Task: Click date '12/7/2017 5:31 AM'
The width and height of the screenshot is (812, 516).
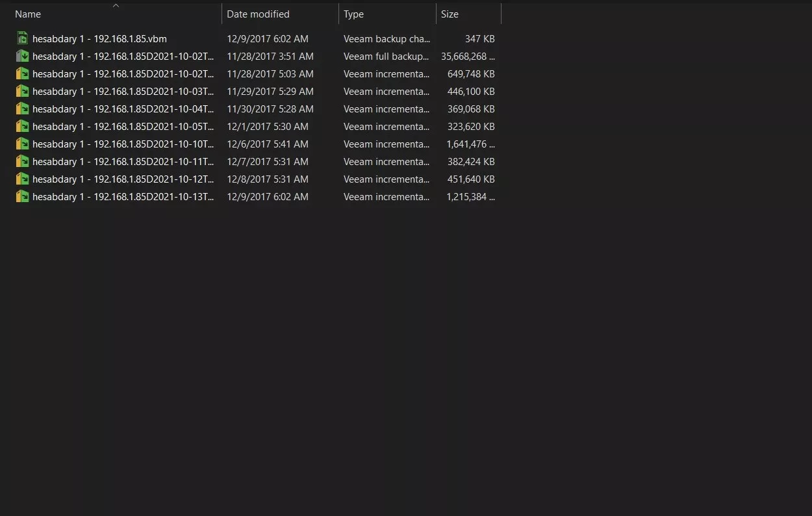Action: (x=268, y=162)
